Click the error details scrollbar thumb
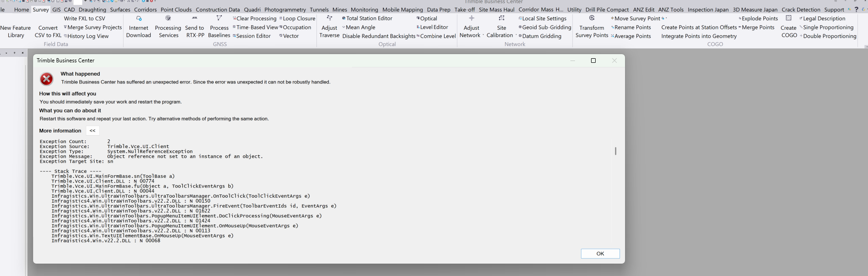Image resolution: width=868 pixels, height=276 pixels. [615, 151]
